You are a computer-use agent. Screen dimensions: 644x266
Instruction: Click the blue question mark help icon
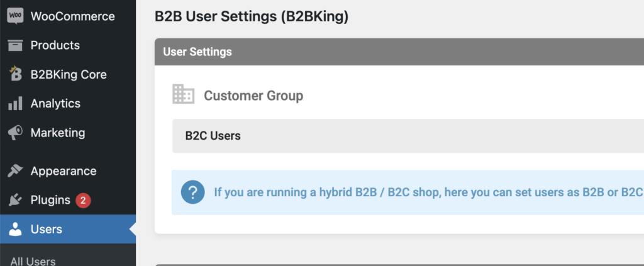[192, 192]
